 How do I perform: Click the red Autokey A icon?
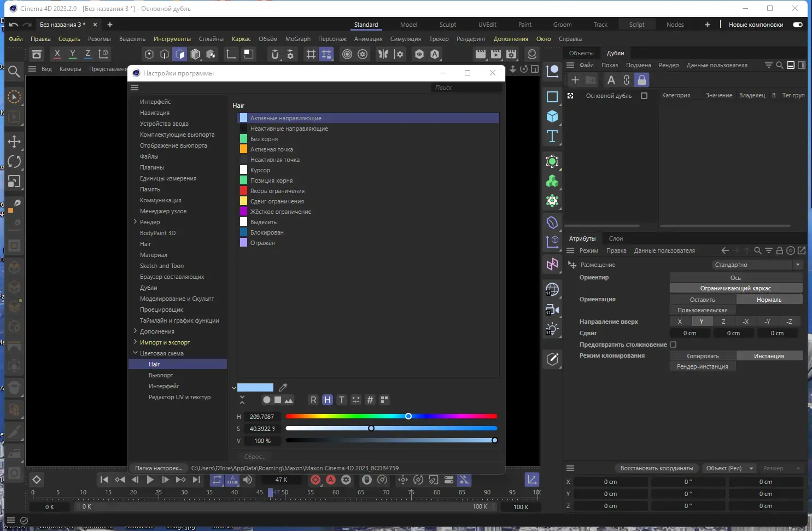tap(331, 480)
